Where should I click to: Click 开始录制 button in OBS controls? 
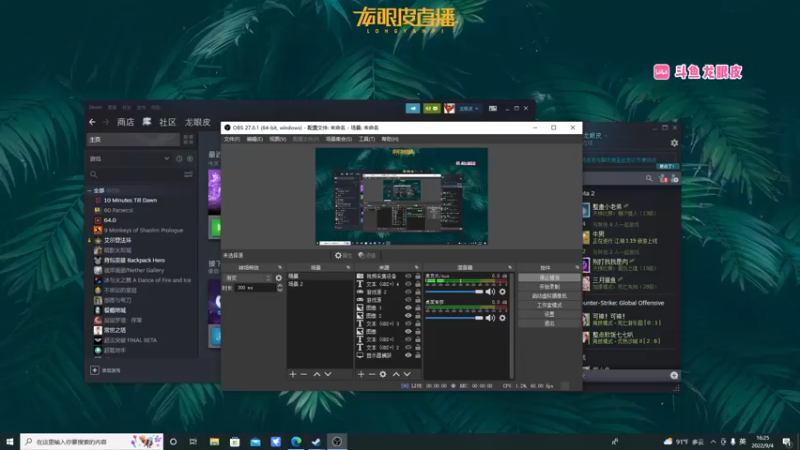549,287
